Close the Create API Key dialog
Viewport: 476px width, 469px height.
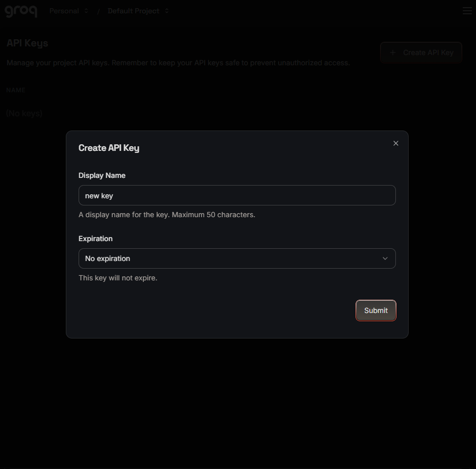[x=395, y=143]
